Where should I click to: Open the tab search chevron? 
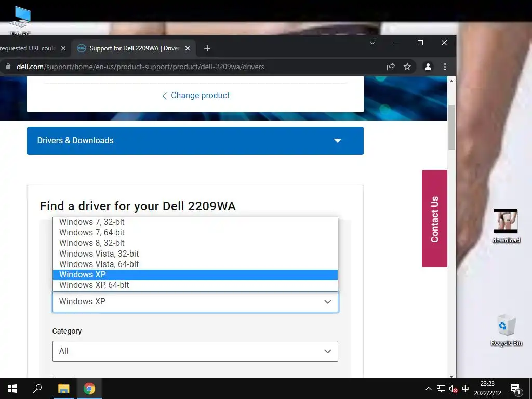click(x=372, y=43)
